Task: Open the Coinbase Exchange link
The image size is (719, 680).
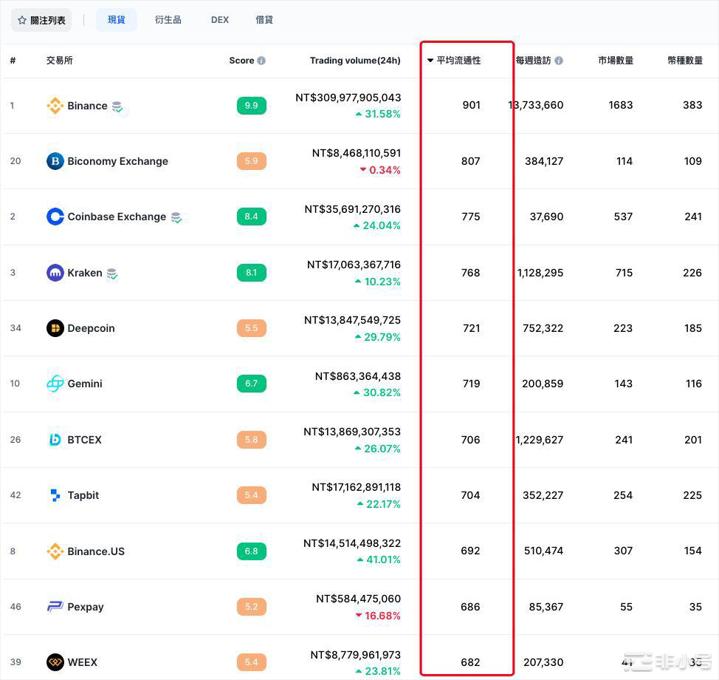Action: coord(117,216)
